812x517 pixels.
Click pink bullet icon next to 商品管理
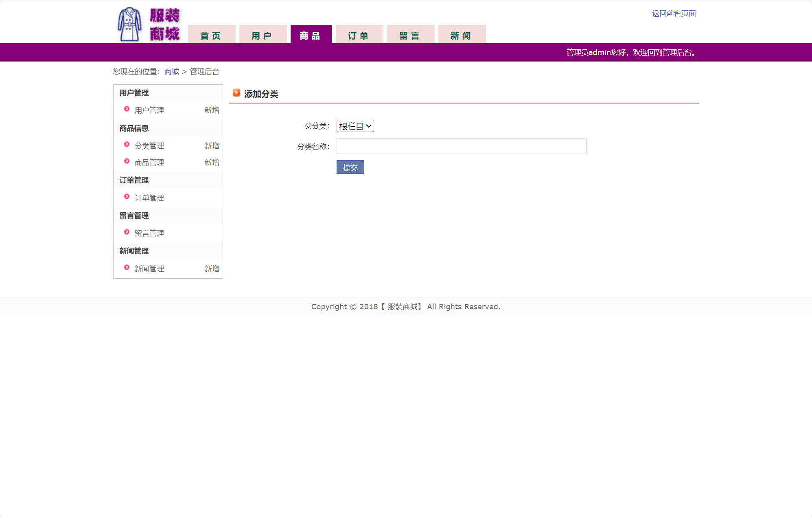click(127, 161)
